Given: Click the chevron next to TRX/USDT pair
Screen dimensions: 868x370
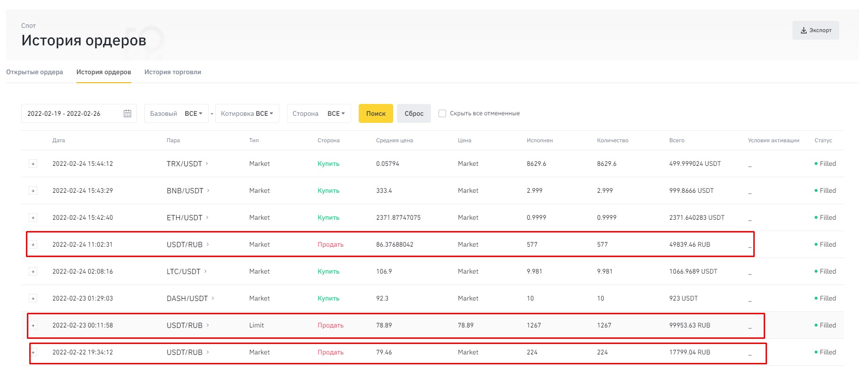Looking at the screenshot, I should [207, 163].
